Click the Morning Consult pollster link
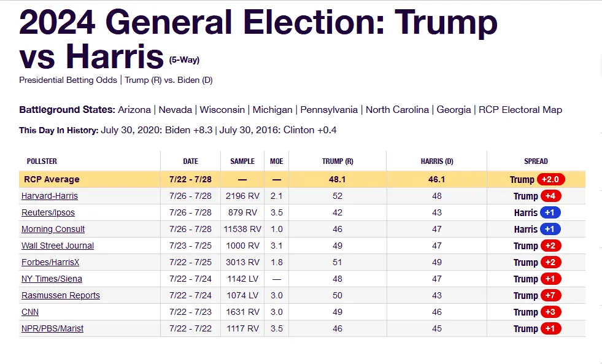 pos(53,230)
